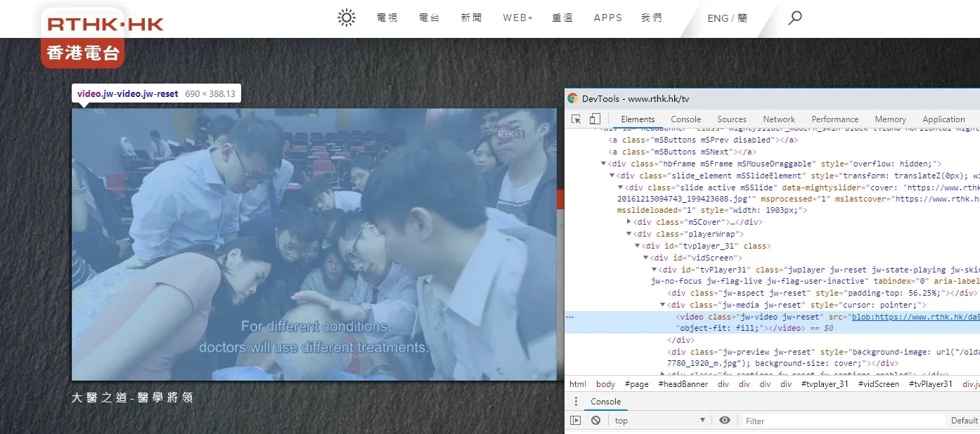Switch site language via ENG link
980x434 pixels.
(x=718, y=18)
